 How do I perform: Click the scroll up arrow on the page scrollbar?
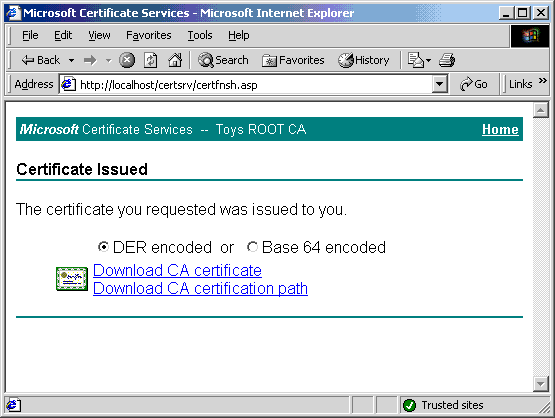[x=540, y=110]
